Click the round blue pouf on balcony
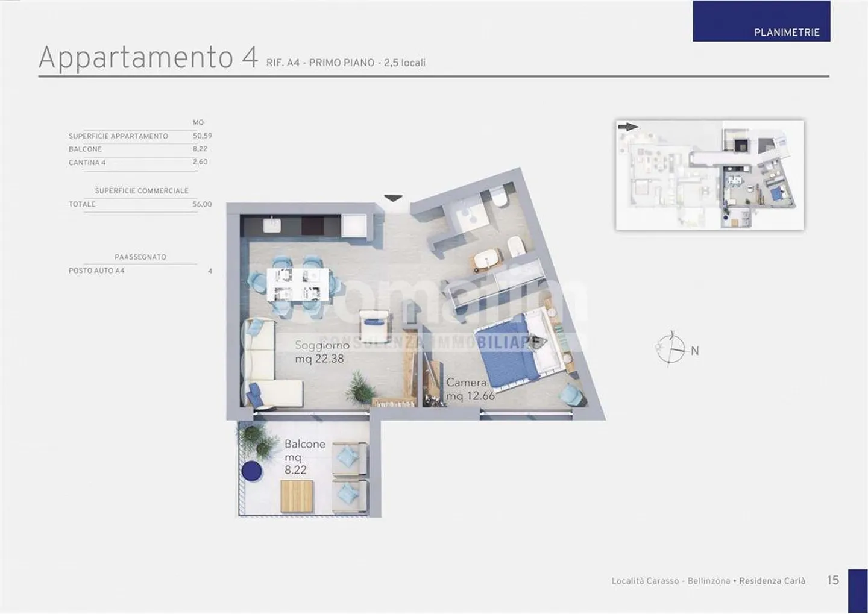 (251, 471)
